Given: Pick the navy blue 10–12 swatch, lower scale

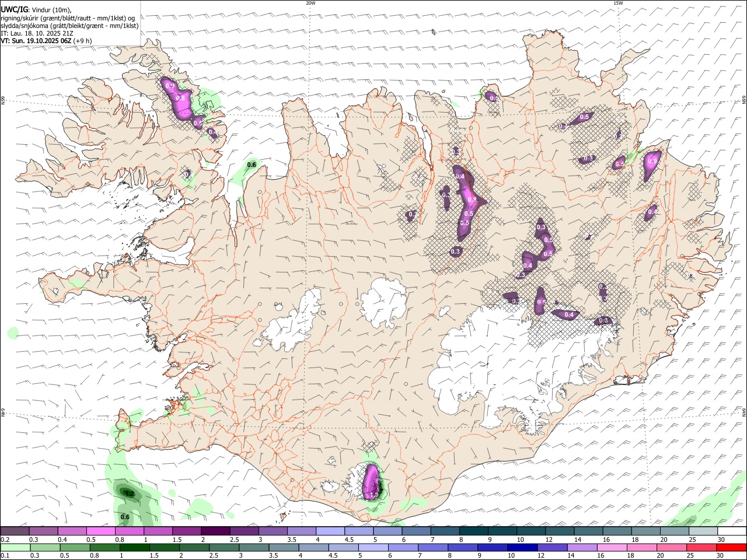Looking at the screenshot, I should (522, 547).
